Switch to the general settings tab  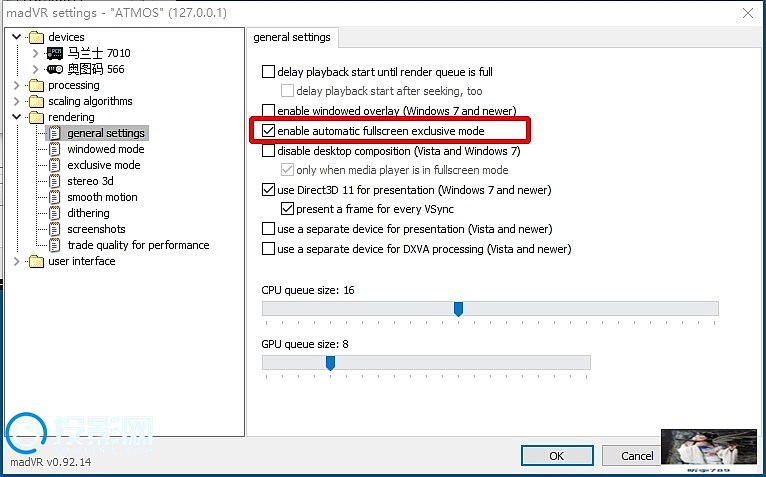(x=292, y=37)
